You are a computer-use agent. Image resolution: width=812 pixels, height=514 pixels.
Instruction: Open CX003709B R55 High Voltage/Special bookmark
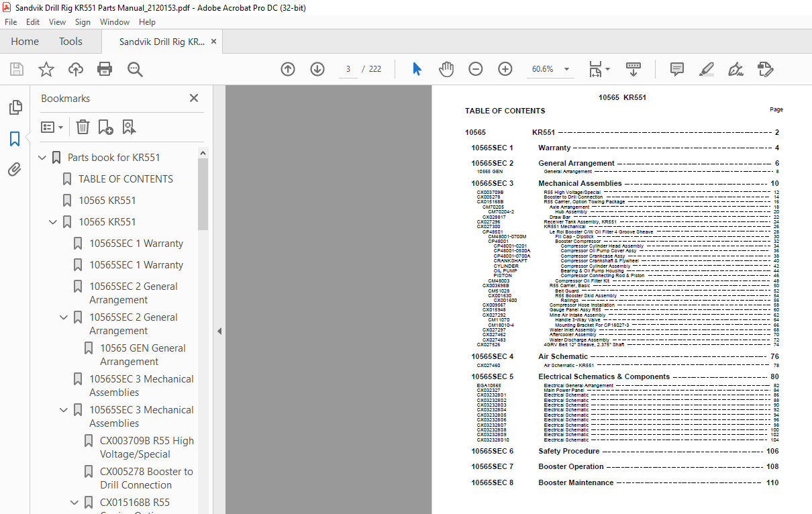[x=147, y=448]
